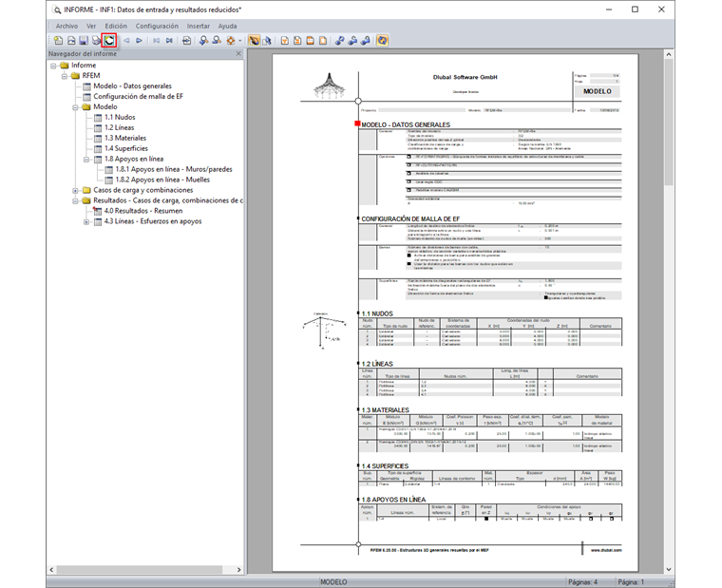This screenshot has height=588, width=722.
Task: Print the report using the printer icon
Action: click(x=96, y=41)
